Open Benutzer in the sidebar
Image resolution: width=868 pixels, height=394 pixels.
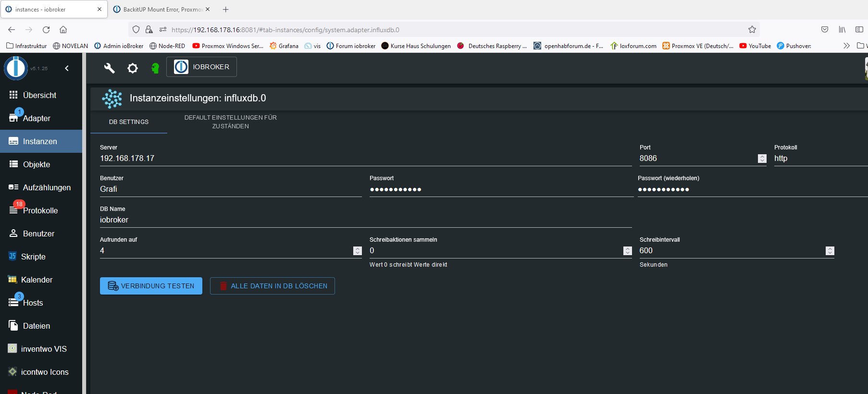(41, 234)
